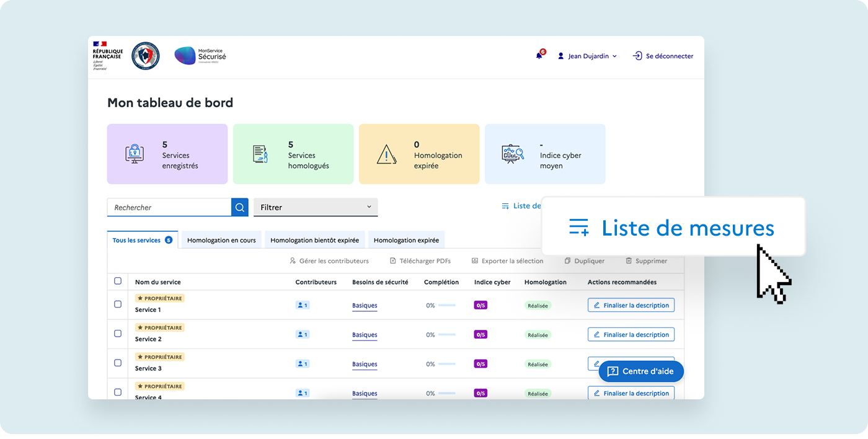868x439 pixels.
Task: Open the Homologation bientôt expirée tab
Action: (x=314, y=240)
